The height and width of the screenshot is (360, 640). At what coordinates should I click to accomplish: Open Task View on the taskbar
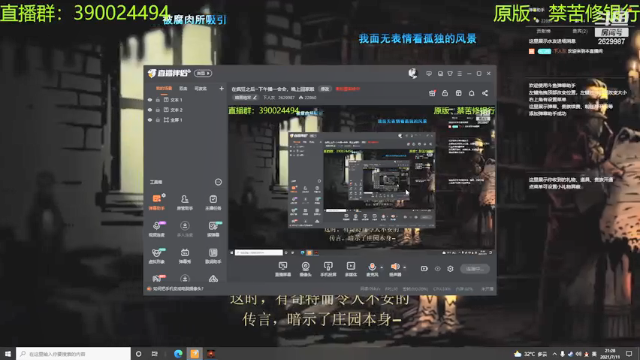154,354
